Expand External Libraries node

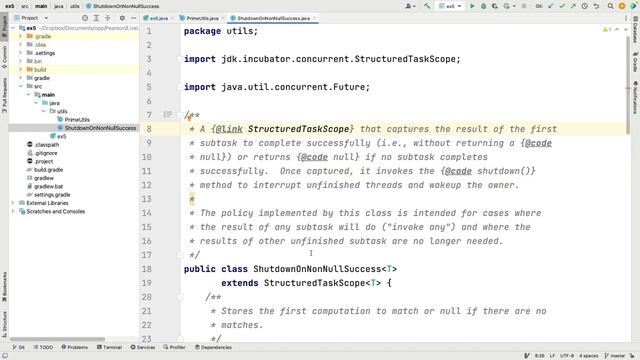[x=13, y=203]
